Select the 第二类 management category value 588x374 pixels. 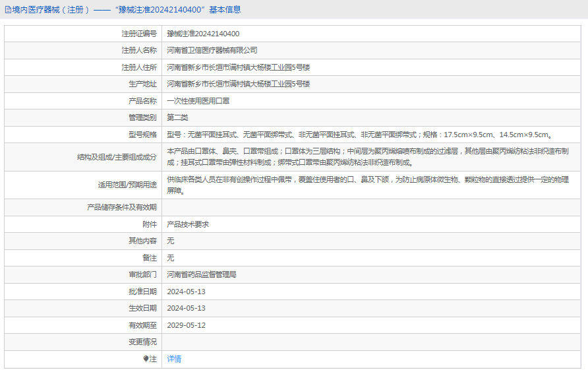[x=177, y=117]
